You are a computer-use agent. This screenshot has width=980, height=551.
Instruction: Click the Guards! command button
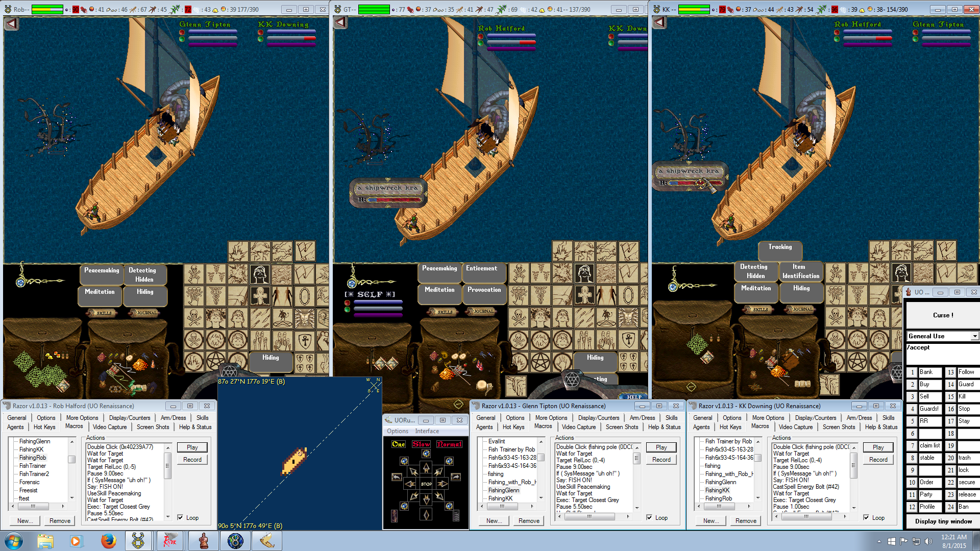pyautogui.click(x=930, y=409)
